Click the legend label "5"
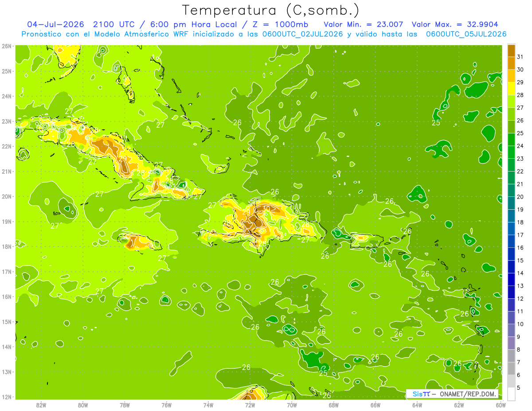This screenshot has width=532, height=411. point(519,388)
